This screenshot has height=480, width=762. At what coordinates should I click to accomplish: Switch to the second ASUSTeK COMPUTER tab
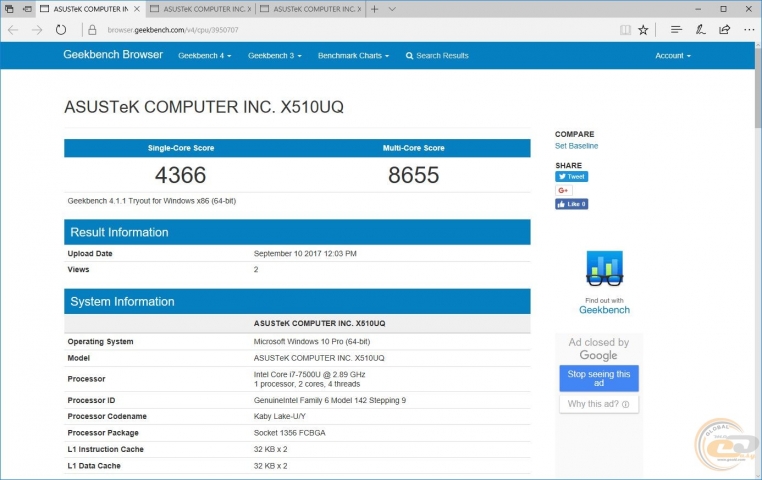(x=201, y=9)
